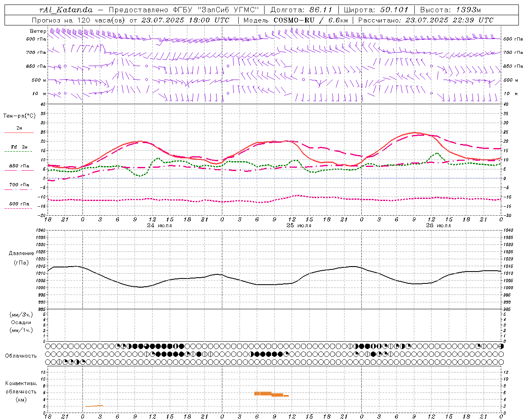Click the 700 гПа temperature legend entry
Image resolution: width=525 pixels, height=420 pixels.
tap(19, 185)
